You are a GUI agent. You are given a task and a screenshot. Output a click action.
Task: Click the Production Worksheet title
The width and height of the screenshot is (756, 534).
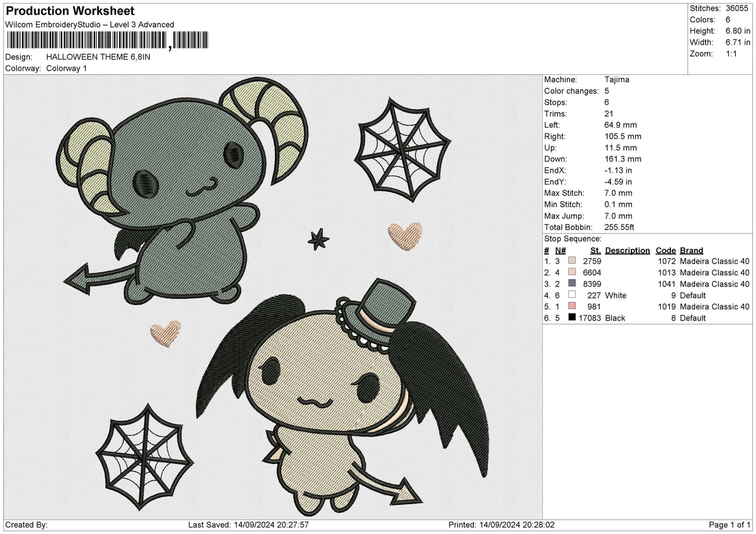pyautogui.click(x=70, y=11)
